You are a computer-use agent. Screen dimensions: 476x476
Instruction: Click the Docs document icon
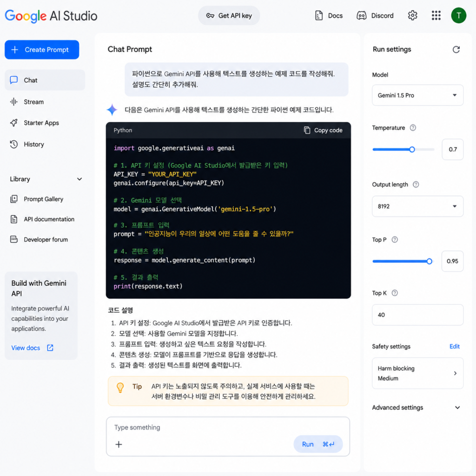(x=319, y=15)
